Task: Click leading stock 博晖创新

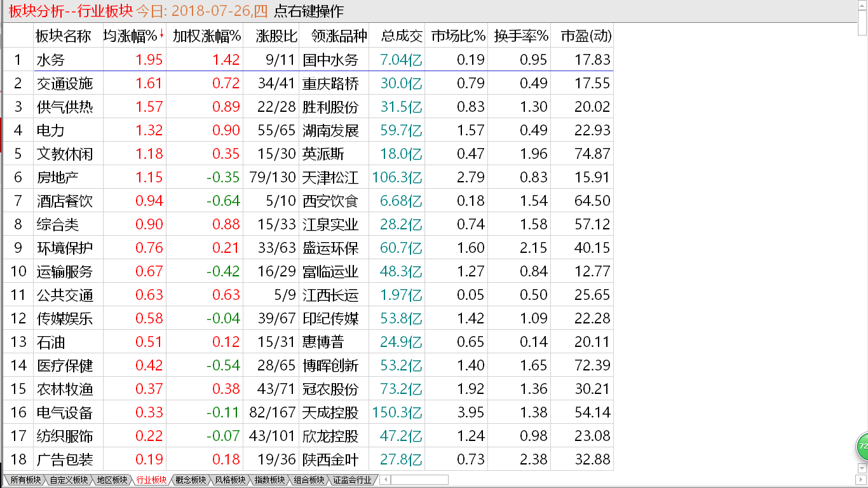Action: [330, 365]
